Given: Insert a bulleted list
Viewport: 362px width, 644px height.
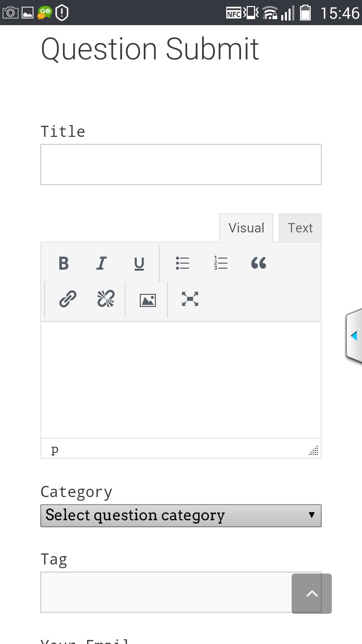Looking at the screenshot, I should pyautogui.click(x=183, y=263).
